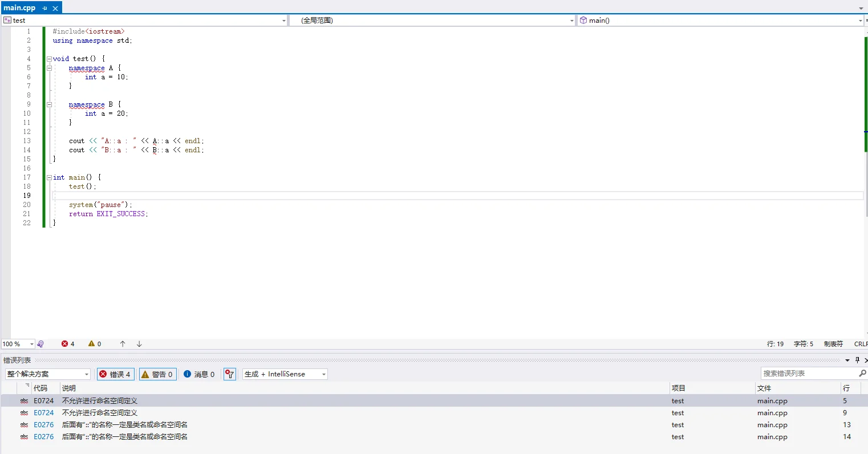Open E0724 error code link for line 9

[43, 413]
